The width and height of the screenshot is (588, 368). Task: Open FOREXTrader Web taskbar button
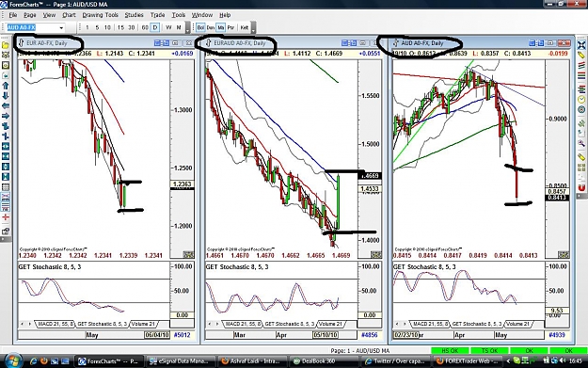pos(468,361)
